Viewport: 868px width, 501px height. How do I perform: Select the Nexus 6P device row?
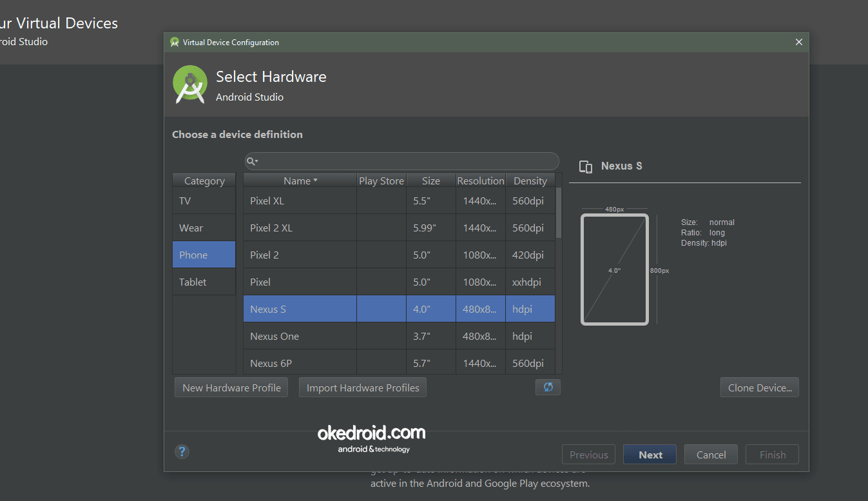(x=399, y=362)
